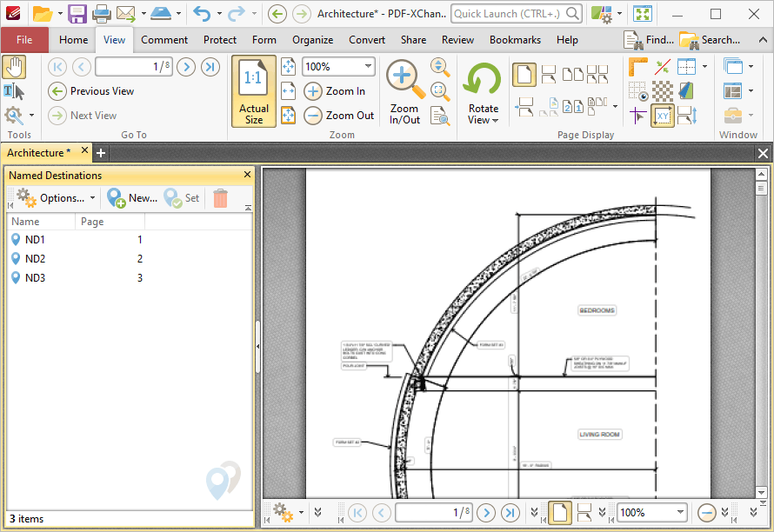Viewport: 774px width, 532px height.
Task: Expand the 100% zoom level dropdown in ribbon
Action: (x=368, y=66)
